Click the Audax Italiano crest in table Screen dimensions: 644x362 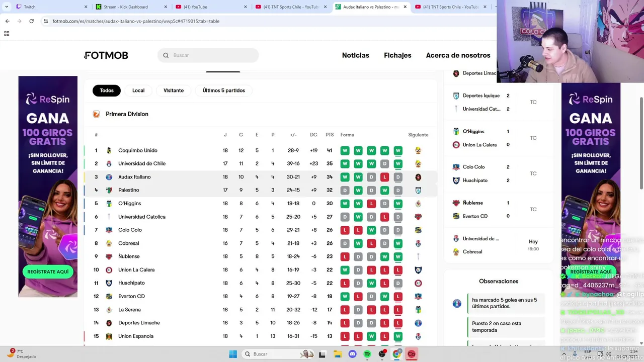pos(109,177)
